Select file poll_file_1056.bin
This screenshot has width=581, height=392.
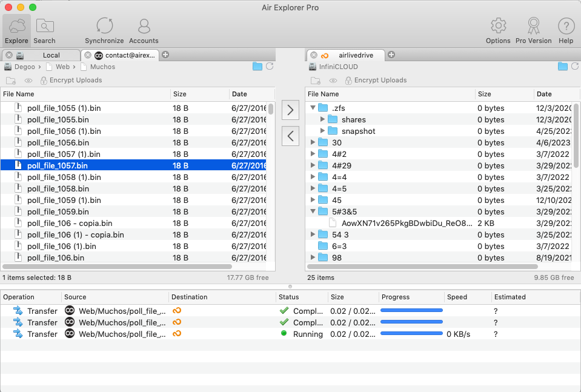pos(133,142)
